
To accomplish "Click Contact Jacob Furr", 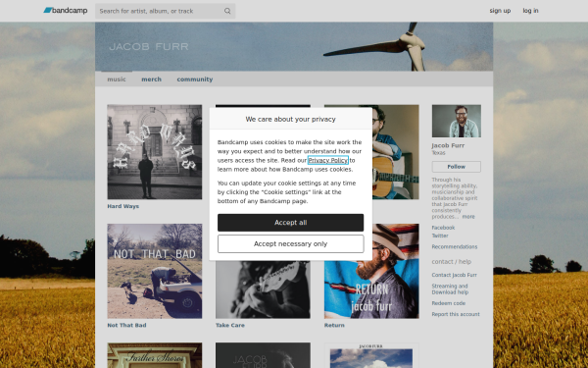I will click(x=454, y=275).
